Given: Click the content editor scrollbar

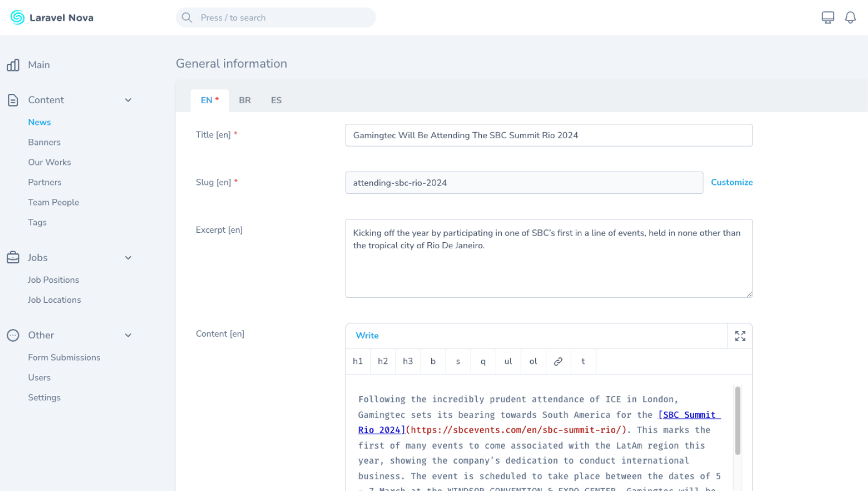Looking at the screenshot, I should coord(737,420).
